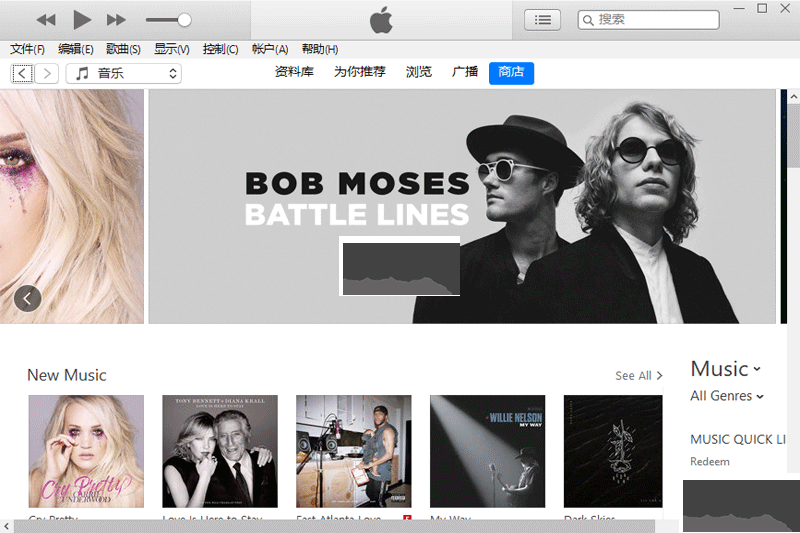Switch to the 广播 tab
This screenshot has width=800, height=533.
click(x=464, y=72)
